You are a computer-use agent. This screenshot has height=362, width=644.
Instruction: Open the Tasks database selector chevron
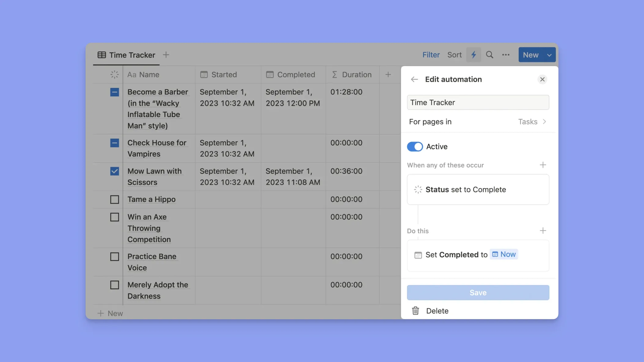(x=544, y=122)
